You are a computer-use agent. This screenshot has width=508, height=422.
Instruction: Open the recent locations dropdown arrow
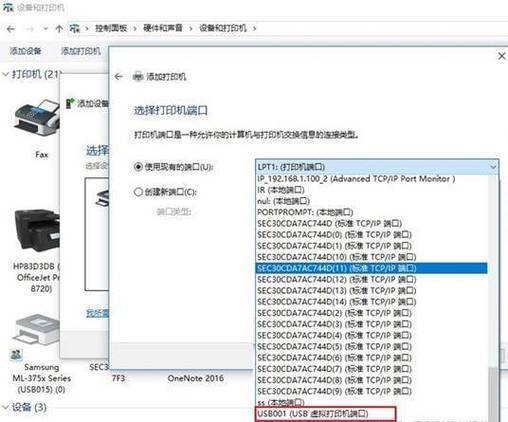pos(46,29)
